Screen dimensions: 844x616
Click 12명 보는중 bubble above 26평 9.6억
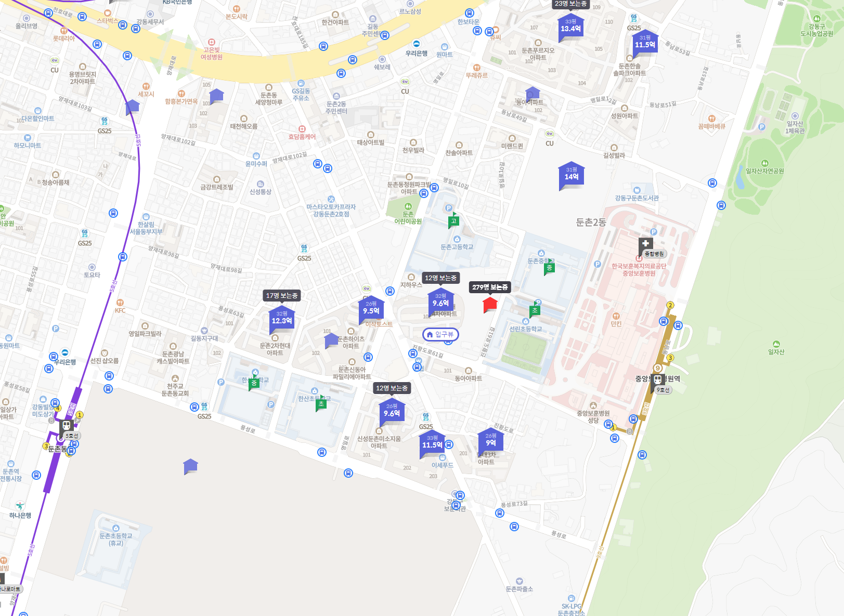click(392, 388)
